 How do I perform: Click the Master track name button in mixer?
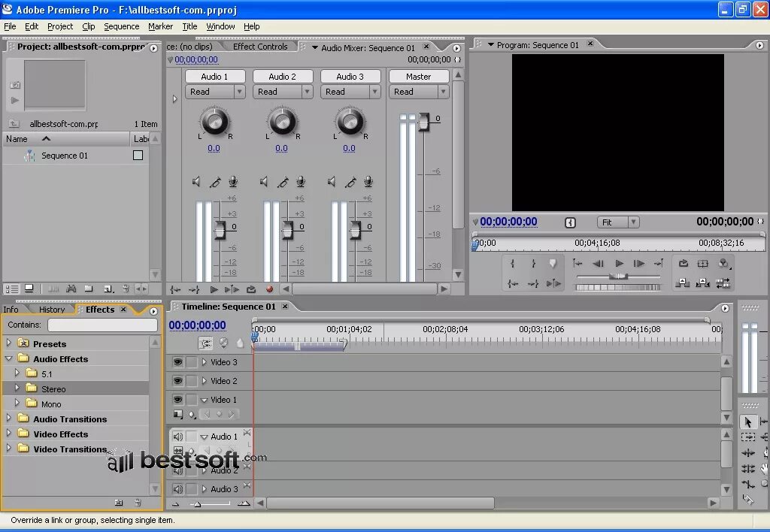(418, 77)
